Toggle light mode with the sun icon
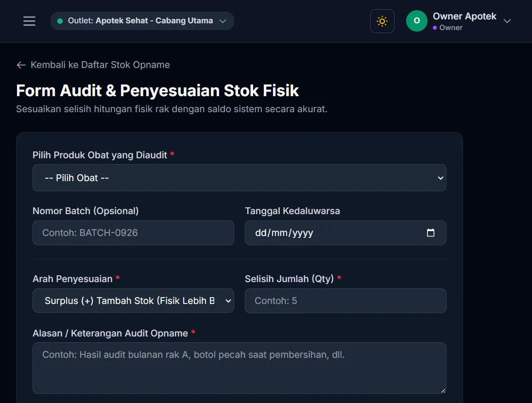The height and width of the screenshot is (403, 532). tap(382, 21)
